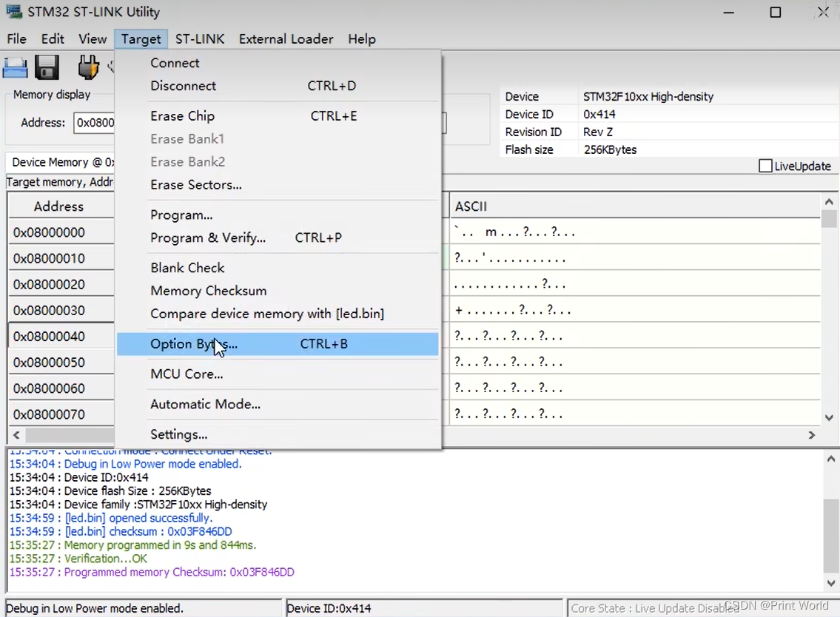This screenshot has width=840, height=617.
Task: Enable the LiveUpdate checkbox
Action: [x=765, y=166]
